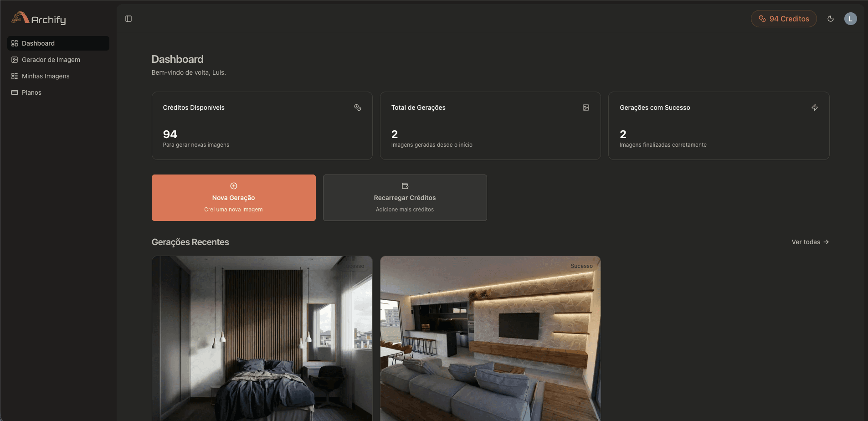Toggle dark mode with the moon icon
This screenshot has width=868, height=421.
point(831,18)
